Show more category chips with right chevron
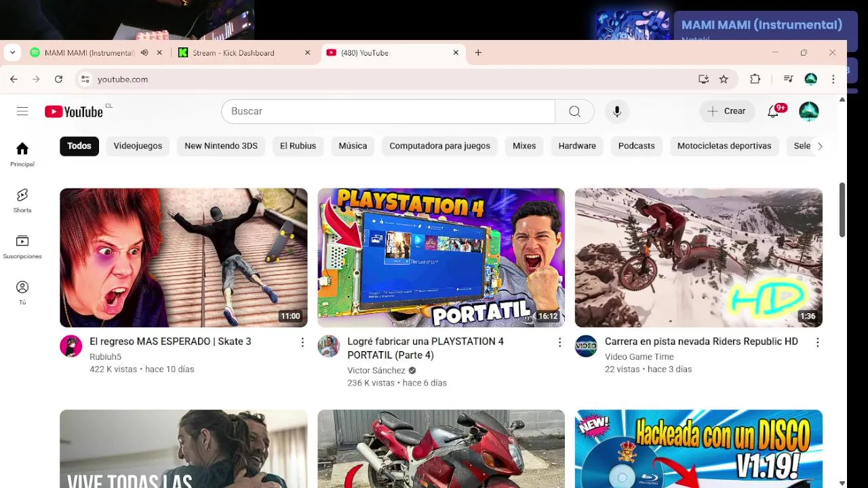Screen dimensions: 868x488 [820, 146]
